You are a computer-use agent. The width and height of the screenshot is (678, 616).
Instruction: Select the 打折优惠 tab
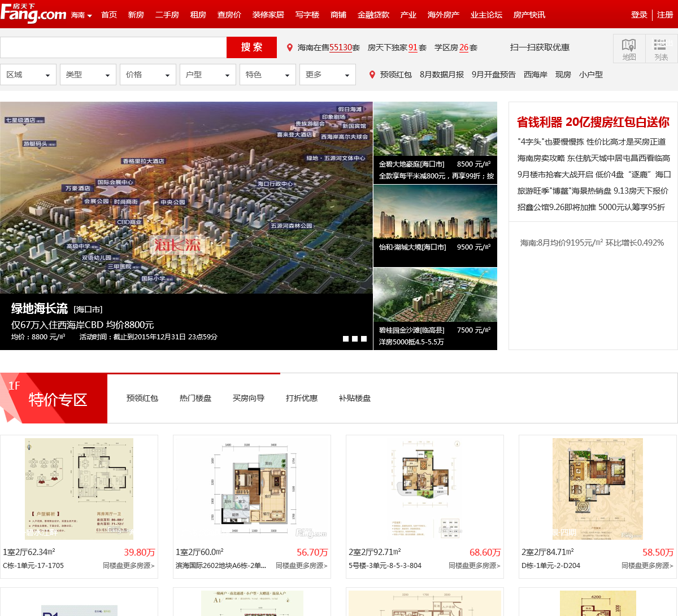click(302, 398)
